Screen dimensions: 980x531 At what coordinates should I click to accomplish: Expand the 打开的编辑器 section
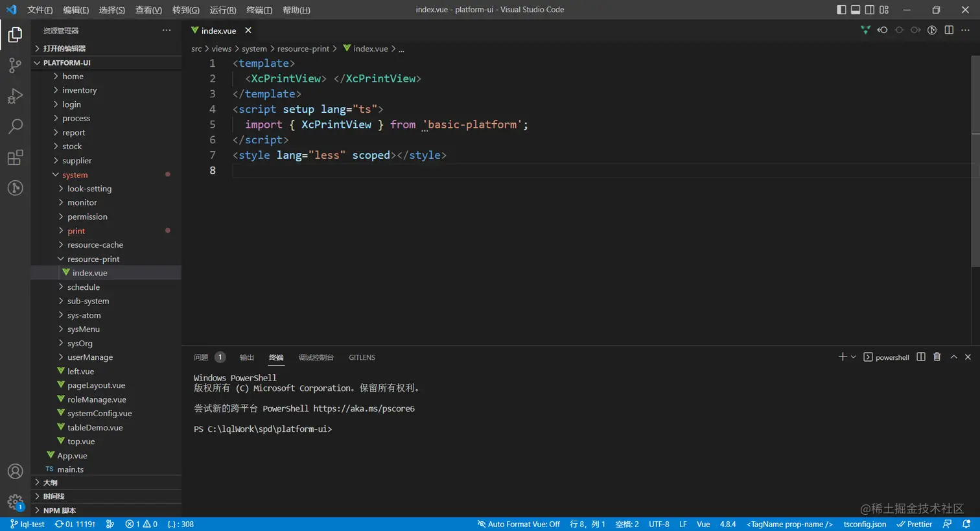click(x=106, y=49)
